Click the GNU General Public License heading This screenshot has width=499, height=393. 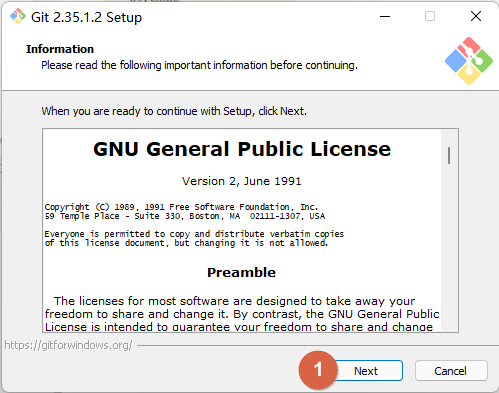[242, 149]
